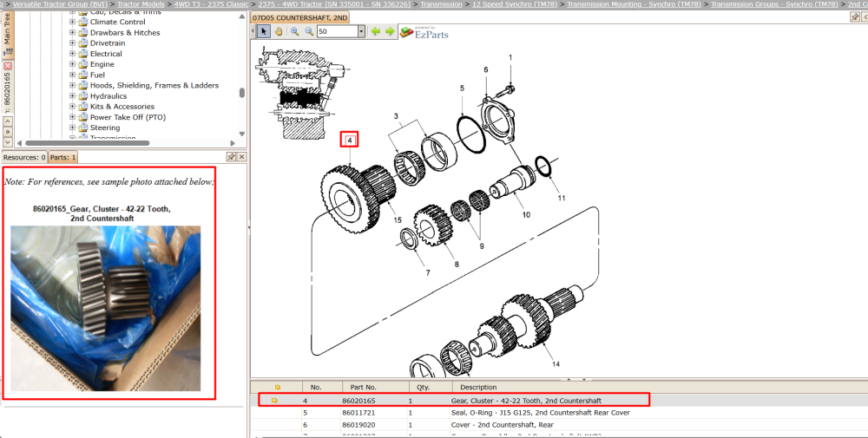Expand the Hydraulics node
The image size is (868, 438).
72,96
